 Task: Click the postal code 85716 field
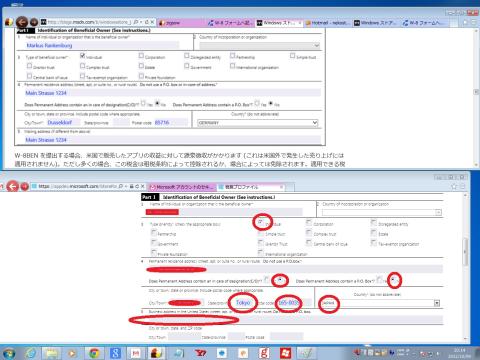click(170, 123)
